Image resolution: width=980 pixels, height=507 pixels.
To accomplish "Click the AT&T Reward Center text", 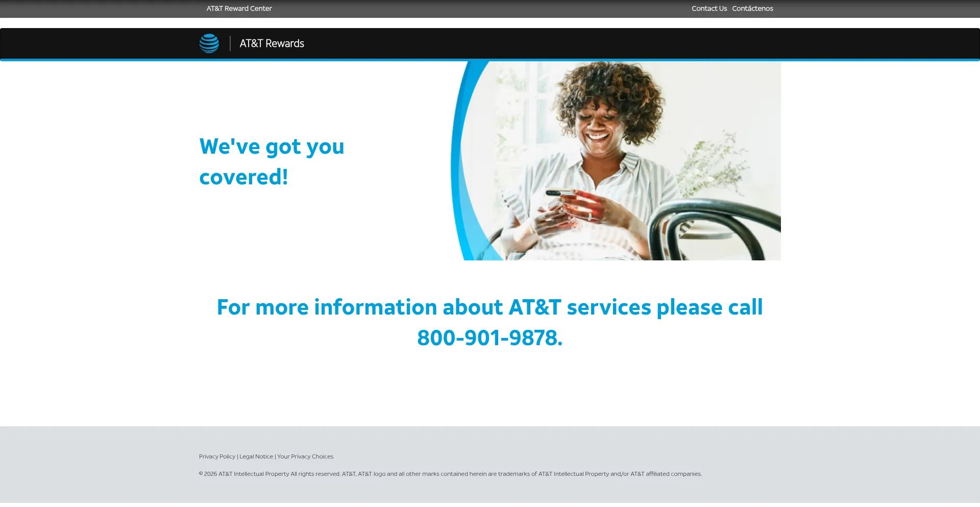I will pyautogui.click(x=239, y=9).
